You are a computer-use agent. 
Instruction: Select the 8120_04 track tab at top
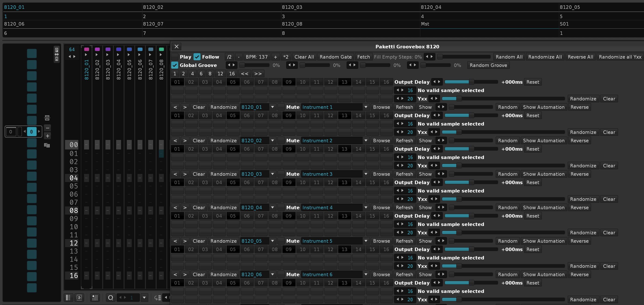click(431, 7)
